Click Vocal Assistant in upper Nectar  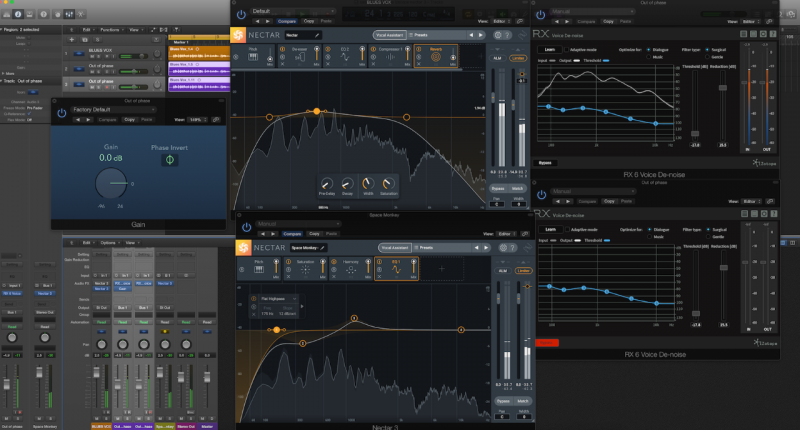click(389, 35)
